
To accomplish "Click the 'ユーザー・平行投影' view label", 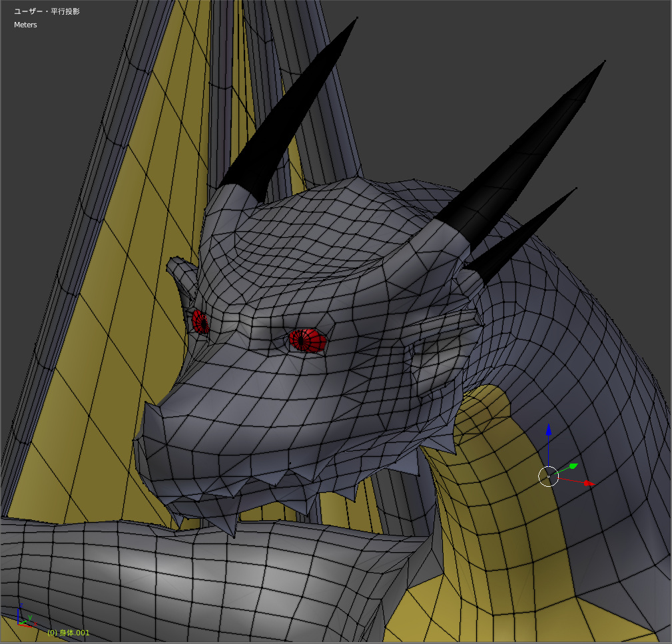I will (x=47, y=11).
